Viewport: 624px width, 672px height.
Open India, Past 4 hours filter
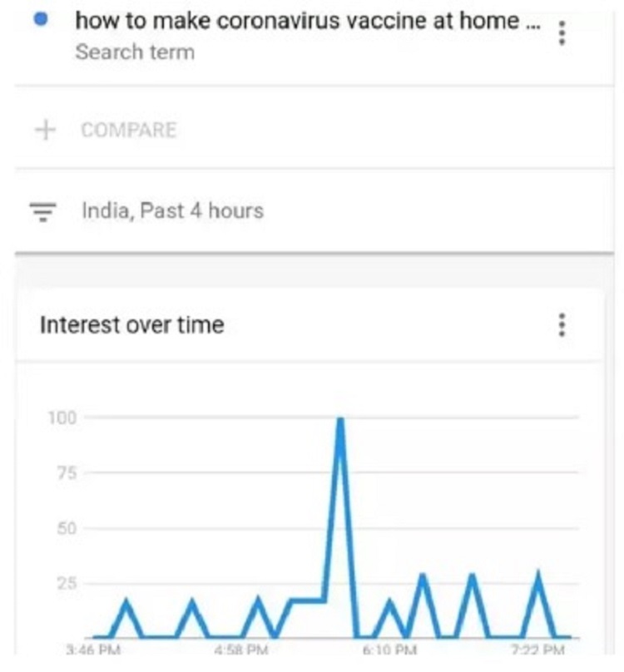(x=172, y=211)
